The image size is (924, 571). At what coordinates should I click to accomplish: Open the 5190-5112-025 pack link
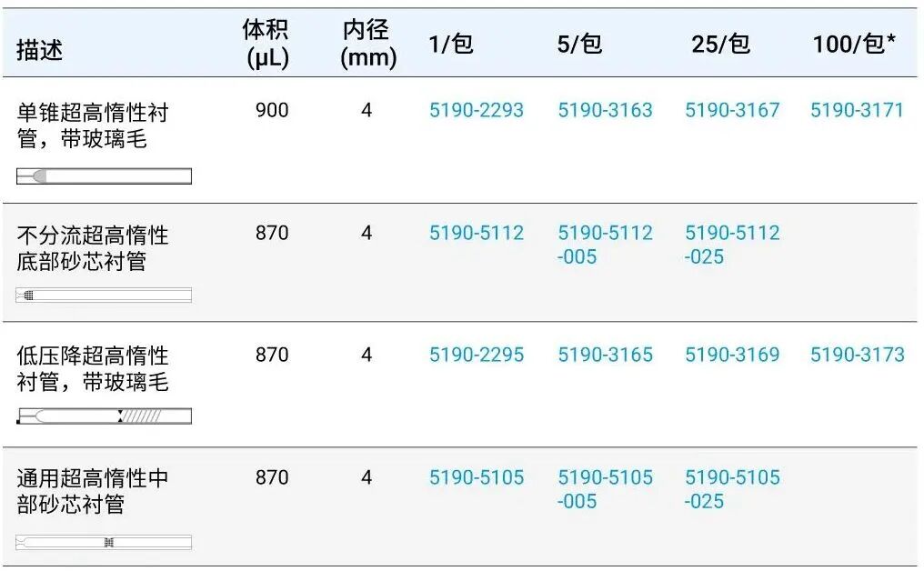point(732,245)
